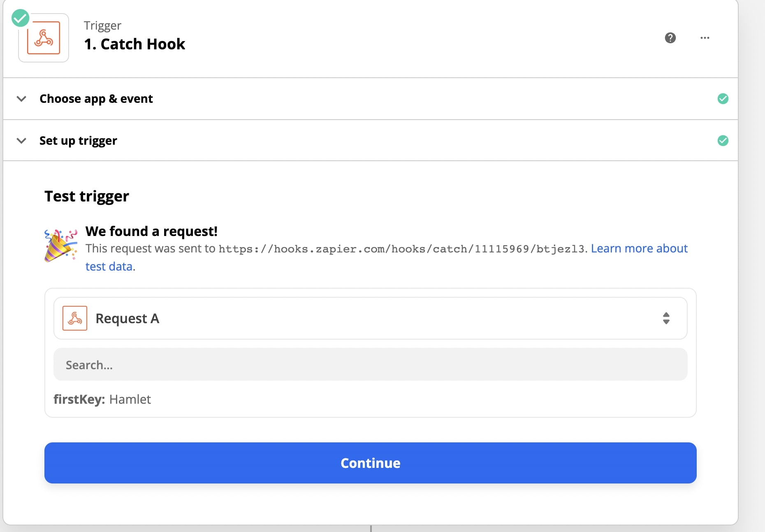The width and height of the screenshot is (765, 532).
Task: Click the Continue button
Action: coord(370,463)
